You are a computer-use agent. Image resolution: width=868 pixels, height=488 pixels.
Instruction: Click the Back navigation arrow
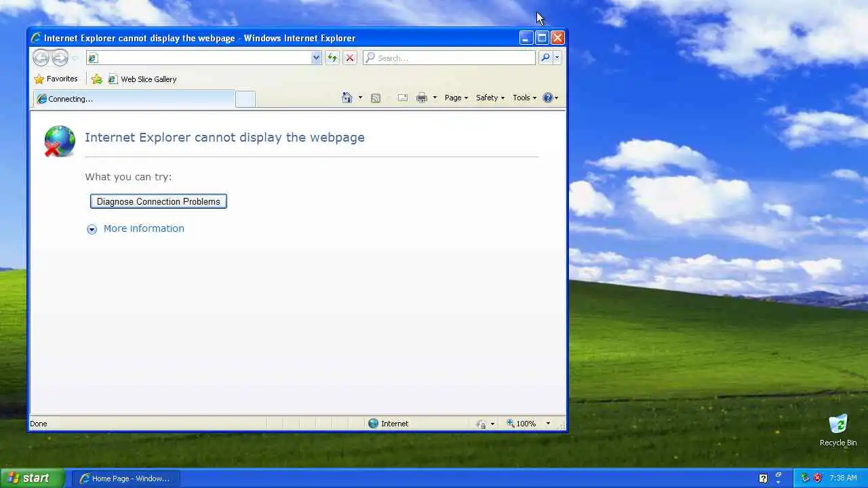[41, 58]
